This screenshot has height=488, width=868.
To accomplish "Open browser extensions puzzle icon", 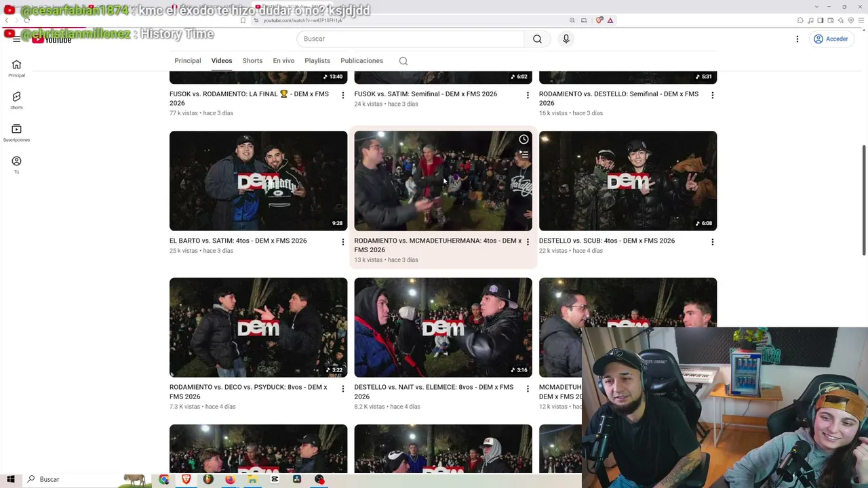I will [800, 20].
